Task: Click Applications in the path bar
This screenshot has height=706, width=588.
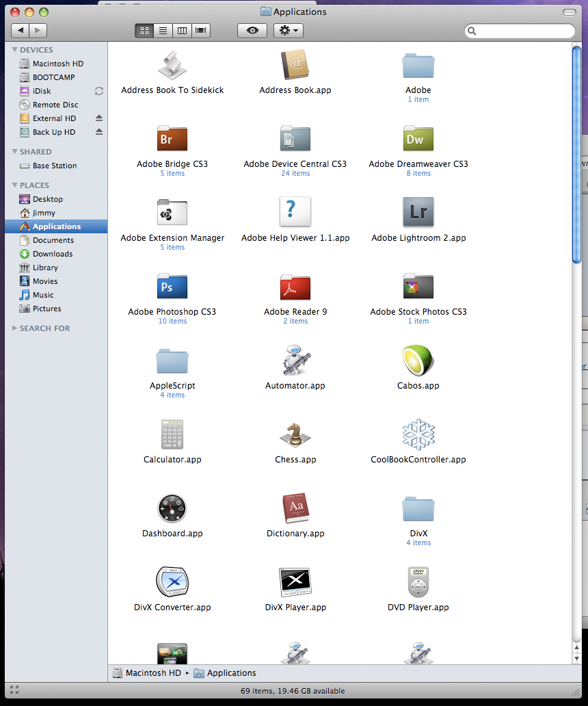Action: click(225, 672)
